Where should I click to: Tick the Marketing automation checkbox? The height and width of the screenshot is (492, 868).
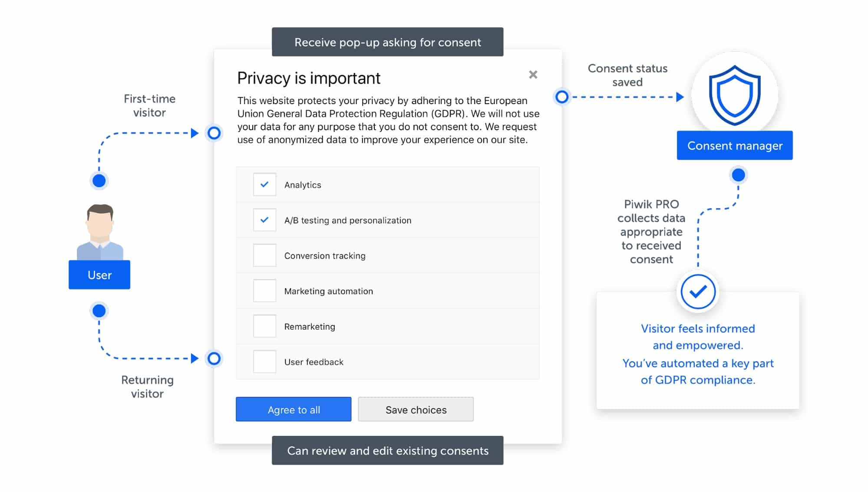264,291
